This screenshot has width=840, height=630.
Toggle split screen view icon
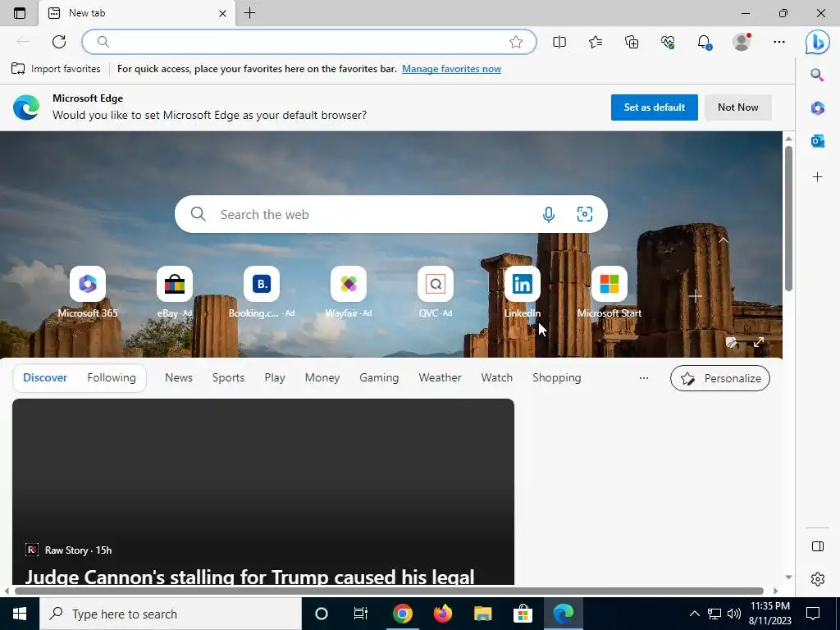tap(559, 42)
